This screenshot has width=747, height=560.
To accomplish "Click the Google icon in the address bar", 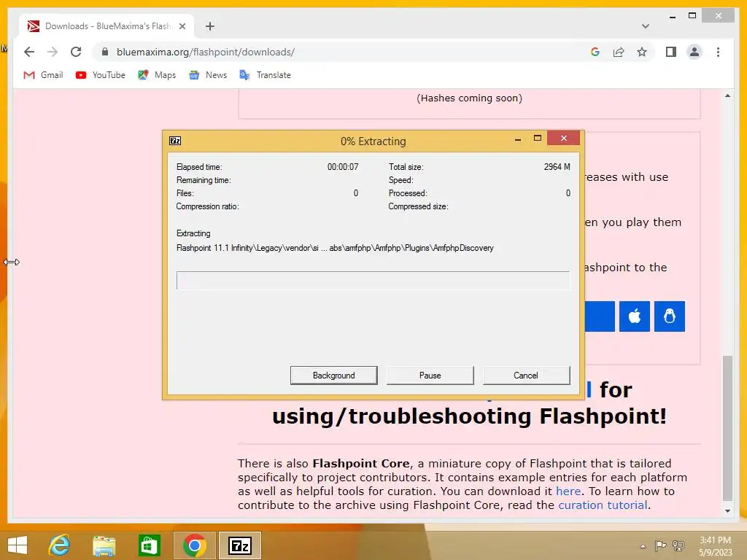I will point(595,52).
